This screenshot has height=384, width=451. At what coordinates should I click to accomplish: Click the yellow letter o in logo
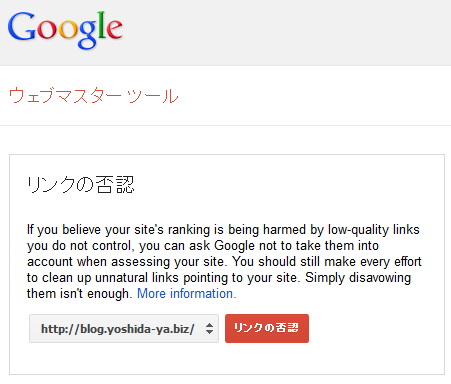click(x=68, y=30)
